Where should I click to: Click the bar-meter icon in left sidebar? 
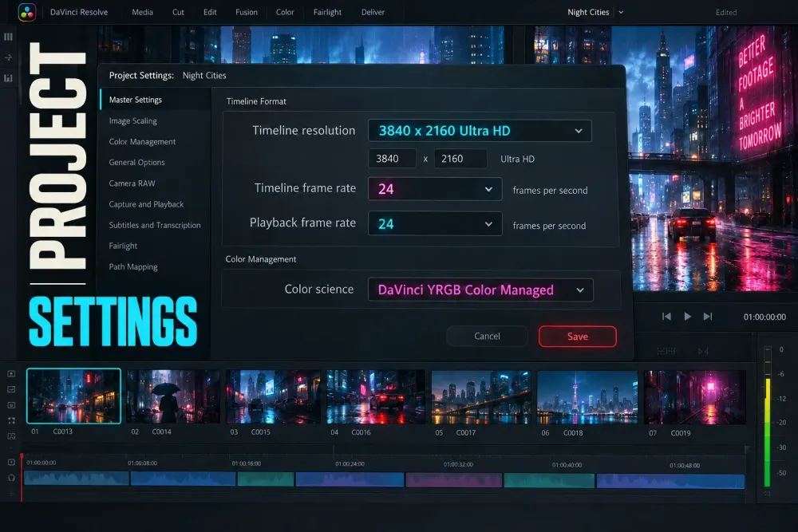8,78
